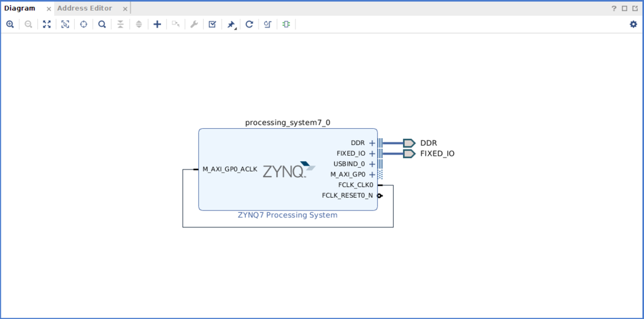Click the external DDR port name text

click(428, 143)
